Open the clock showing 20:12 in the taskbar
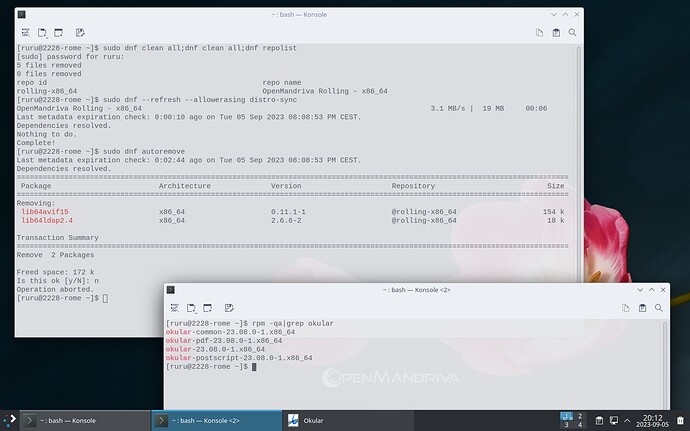Viewport: 690px width, 431px height. pyautogui.click(x=653, y=420)
